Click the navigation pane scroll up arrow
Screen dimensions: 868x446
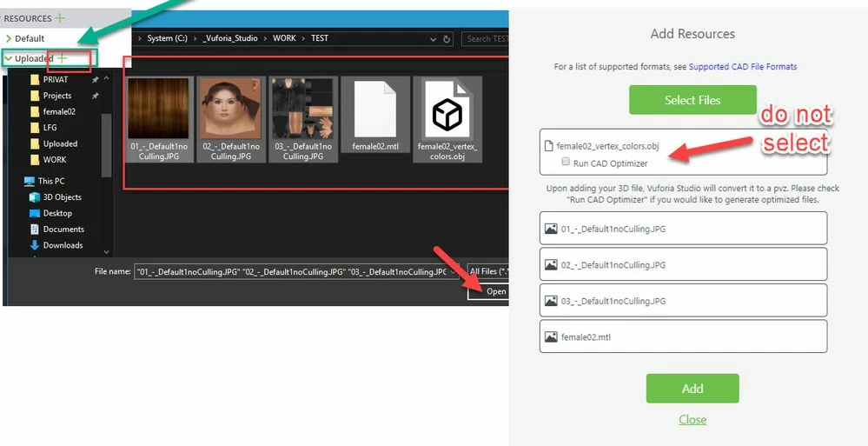(106, 78)
